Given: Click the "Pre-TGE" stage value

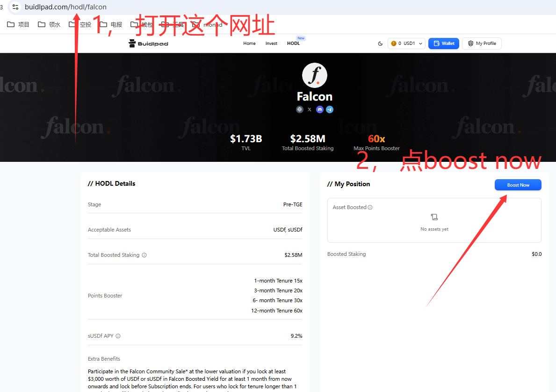Looking at the screenshot, I should point(293,204).
